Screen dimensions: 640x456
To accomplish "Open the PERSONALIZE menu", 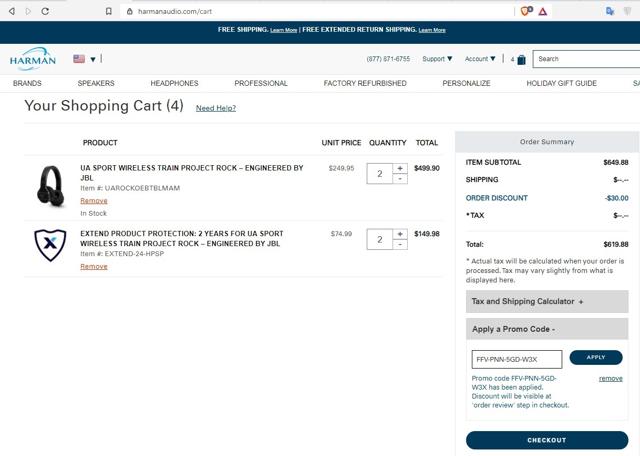I will (x=466, y=83).
